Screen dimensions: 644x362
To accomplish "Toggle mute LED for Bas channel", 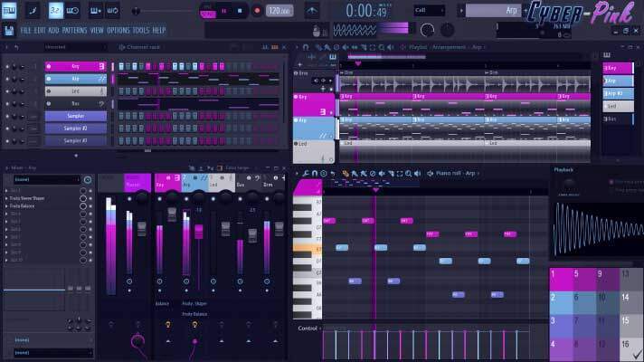I will [8, 104].
